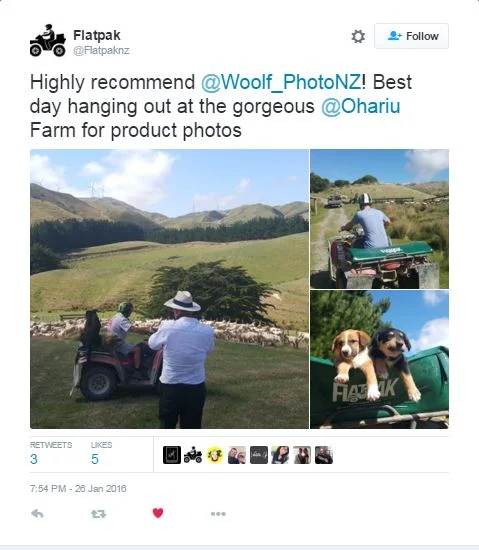The image size is (479, 550).
Task: Click the retweet icon
Action: (x=99, y=514)
